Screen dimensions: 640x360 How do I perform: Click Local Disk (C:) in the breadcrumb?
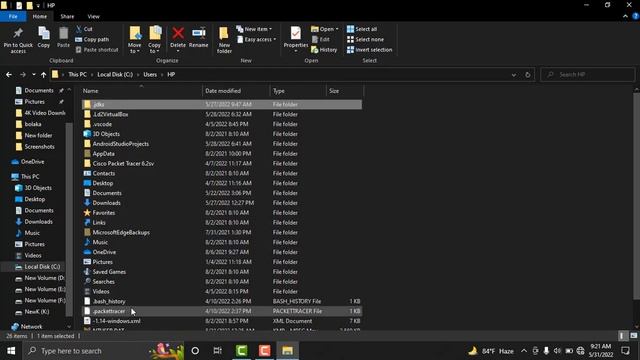pyautogui.click(x=115, y=75)
